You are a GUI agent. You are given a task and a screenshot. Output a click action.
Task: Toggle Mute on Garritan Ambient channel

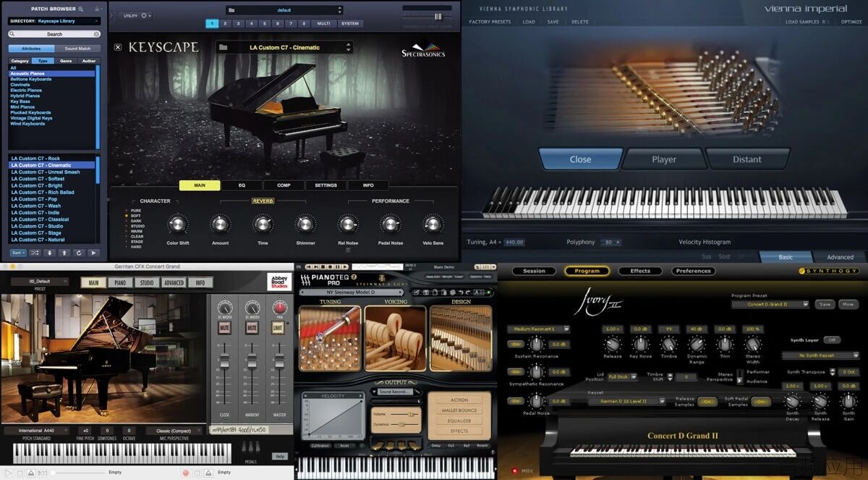coord(252,328)
